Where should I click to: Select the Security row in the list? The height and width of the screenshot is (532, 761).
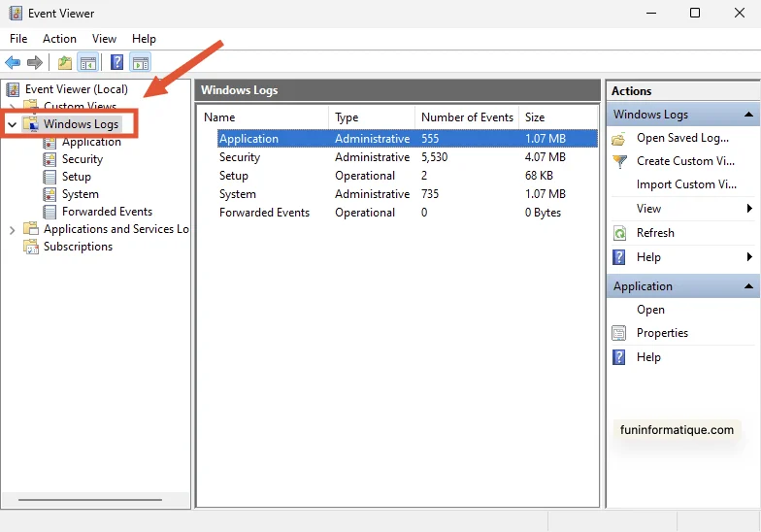click(408, 157)
